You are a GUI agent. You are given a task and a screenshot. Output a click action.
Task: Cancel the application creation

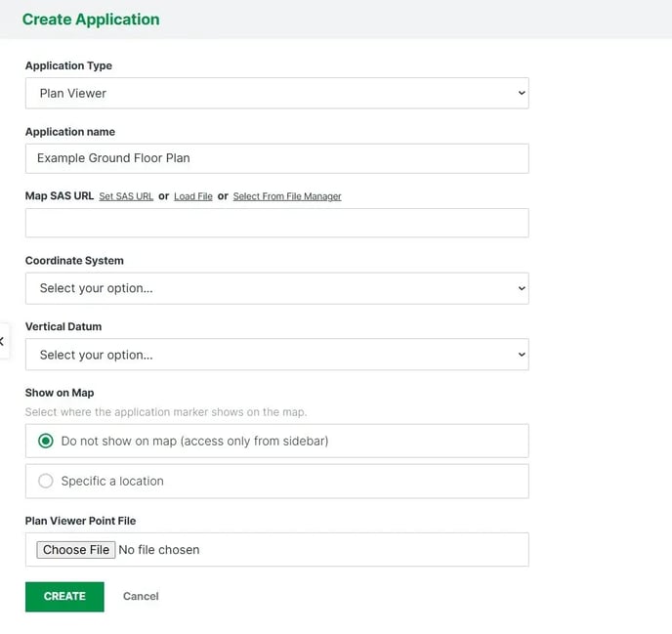pyautogui.click(x=141, y=596)
